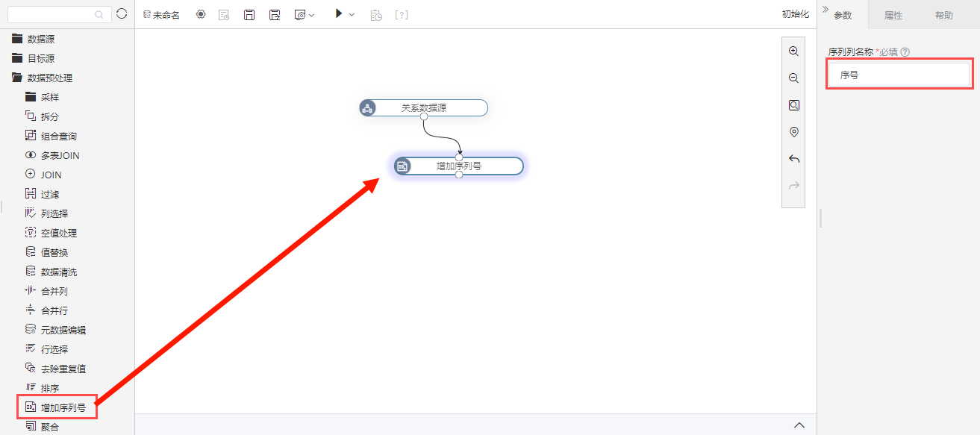Select the 过滤 node

pyautogui.click(x=42, y=194)
